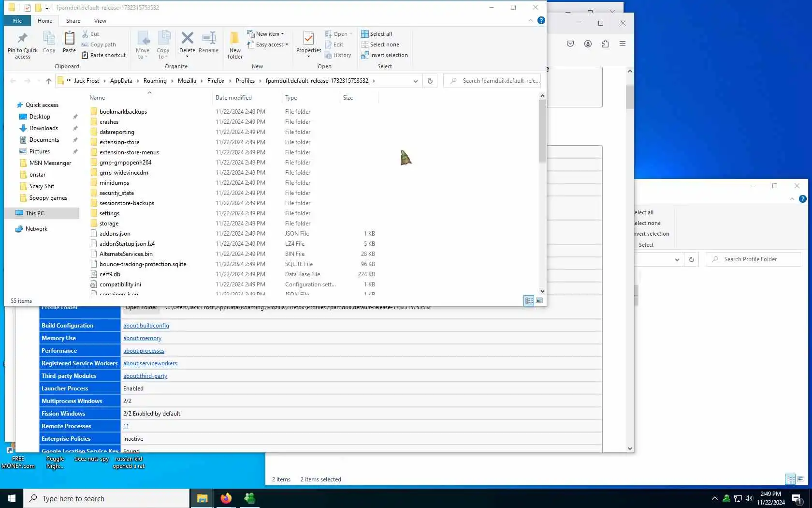The image size is (812, 508).
Task: Expand the address bar history dropdown
Action: point(416,81)
